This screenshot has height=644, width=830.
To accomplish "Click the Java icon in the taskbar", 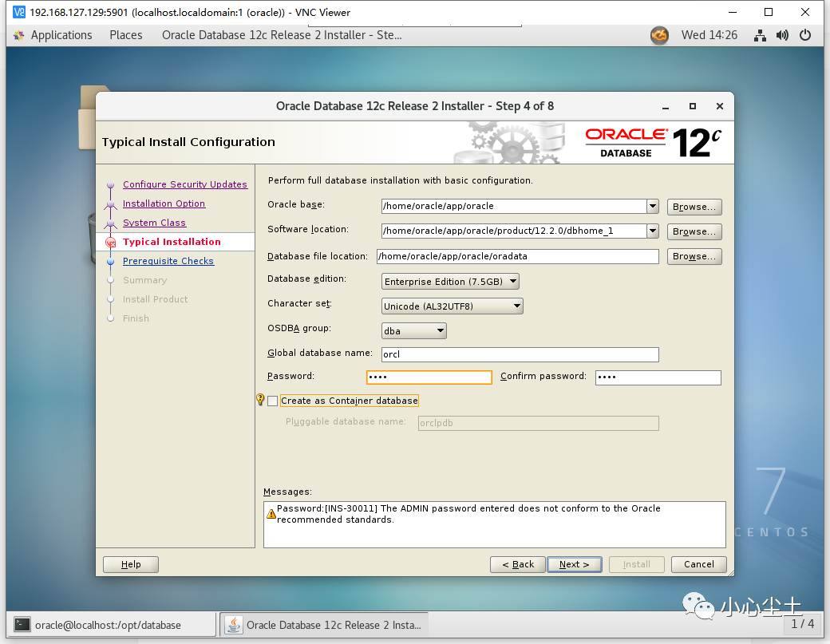I will pos(233,625).
